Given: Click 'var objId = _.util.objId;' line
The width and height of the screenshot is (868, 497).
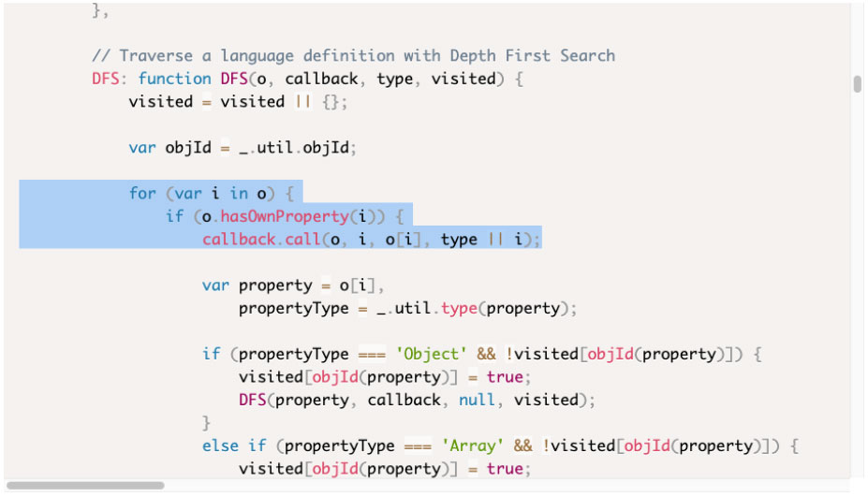Looking at the screenshot, I should click(243, 148).
